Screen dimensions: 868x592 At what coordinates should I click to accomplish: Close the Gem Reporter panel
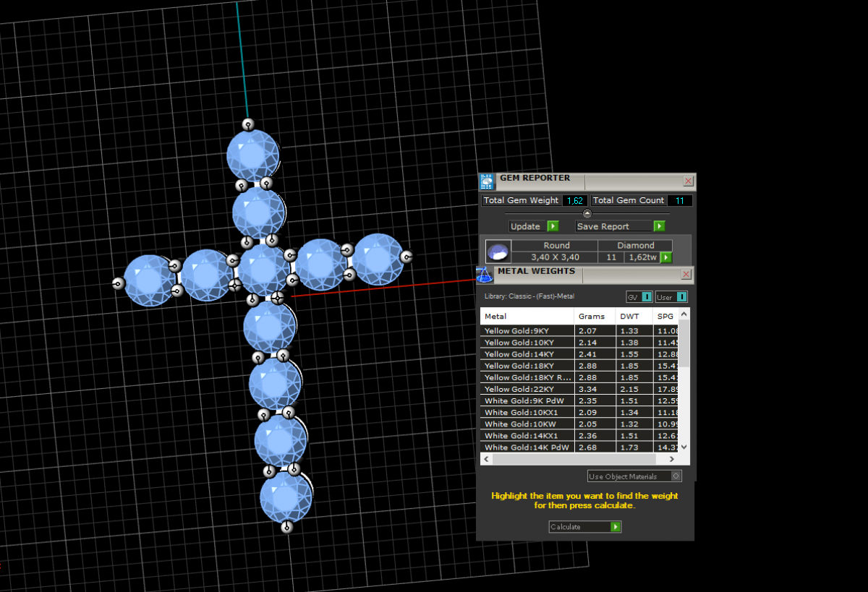pyautogui.click(x=688, y=181)
